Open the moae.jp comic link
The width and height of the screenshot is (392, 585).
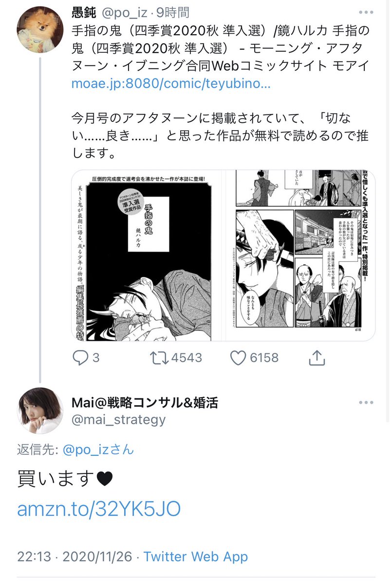click(171, 83)
